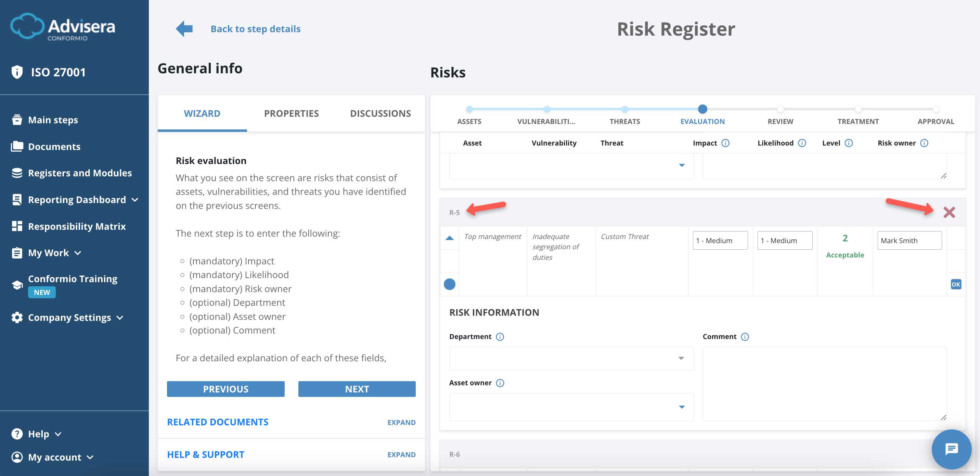Viewport: 980px width, 476px height.
Task: Click the 'Back to step details' link
Action: [x=255, y=28]
